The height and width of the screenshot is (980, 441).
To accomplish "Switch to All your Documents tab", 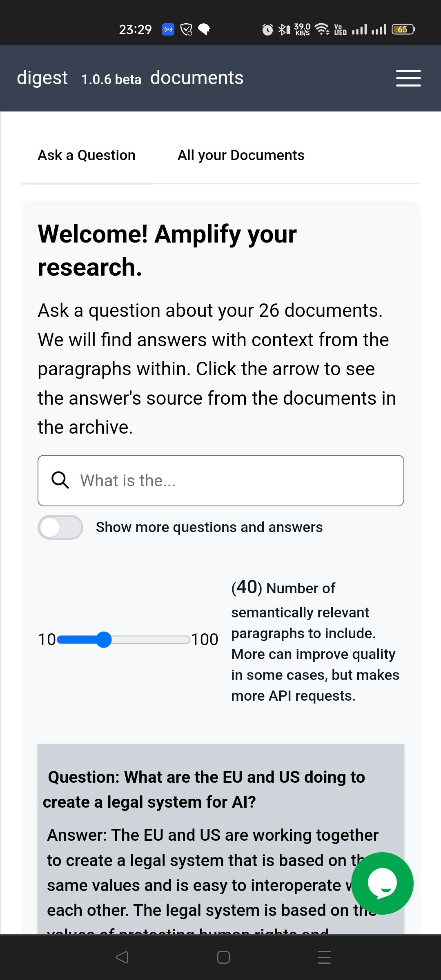I will 241,156.
